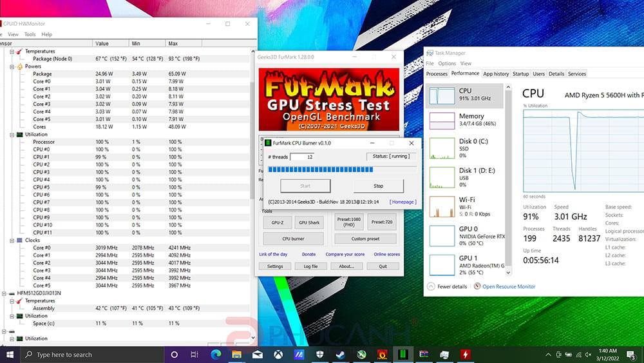The image size is (644, 363).
Task: Click the Homepage link in CPU Burner
Action: (403, 202)
